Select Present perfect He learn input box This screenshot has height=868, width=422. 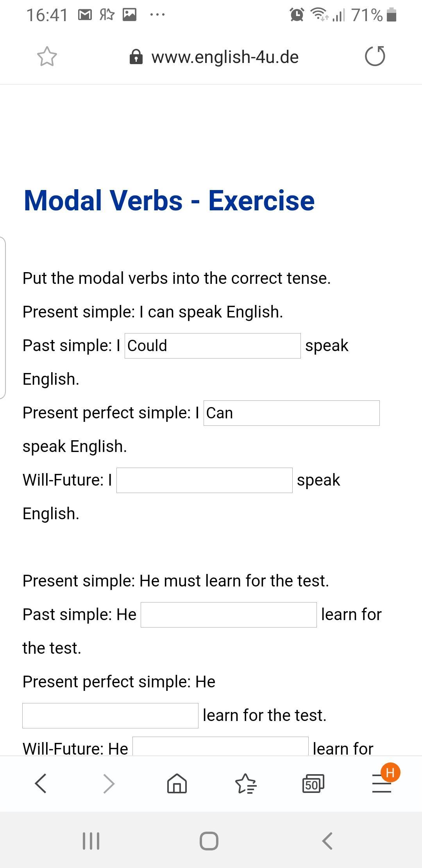110,716
